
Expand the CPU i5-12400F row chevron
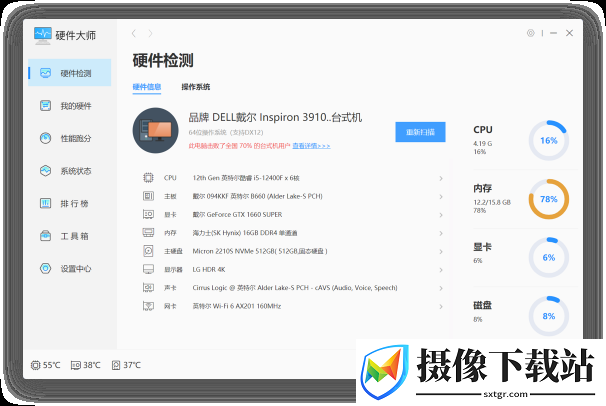[x=441, y=178]
